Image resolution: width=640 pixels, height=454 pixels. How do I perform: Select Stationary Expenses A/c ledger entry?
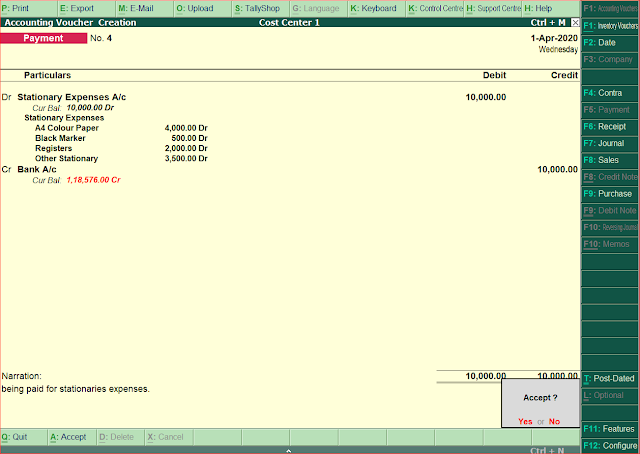(71, 97)
